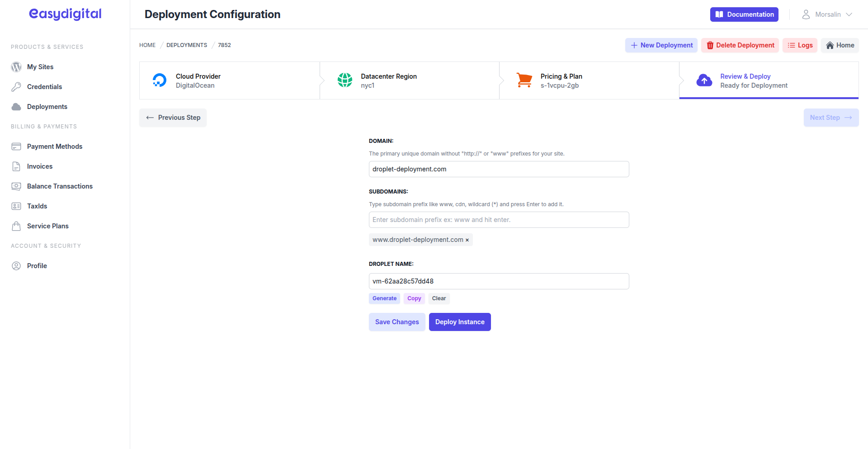This screenshot has height=449, width=868.
Task: Click the card icon for Payment Methods
Action: tap(16, 147)
